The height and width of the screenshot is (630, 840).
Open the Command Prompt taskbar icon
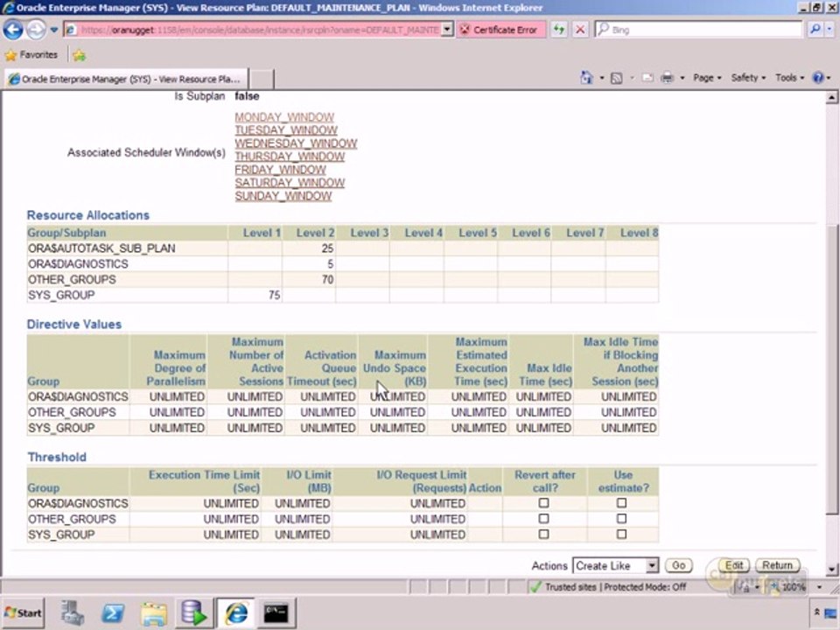(x=276, y=613)
